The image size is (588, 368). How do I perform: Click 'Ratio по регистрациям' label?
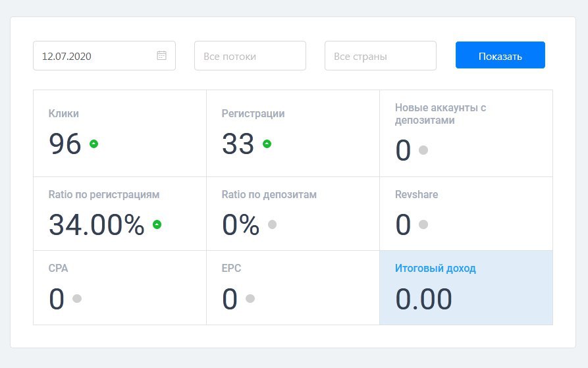click(x=104, y=194)
